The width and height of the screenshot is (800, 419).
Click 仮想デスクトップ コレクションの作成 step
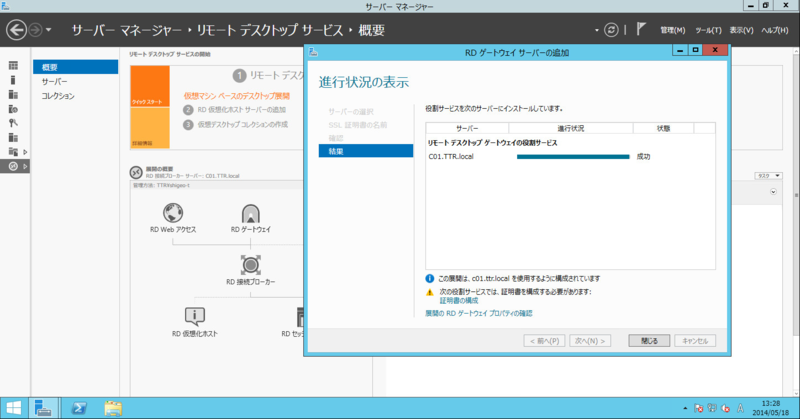pos(242,125)
